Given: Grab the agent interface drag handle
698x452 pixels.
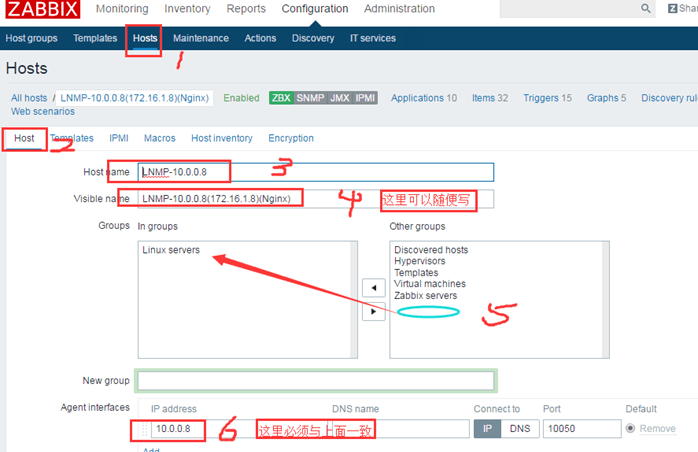Looking at the screenshot, I should [x=144, y=429].
